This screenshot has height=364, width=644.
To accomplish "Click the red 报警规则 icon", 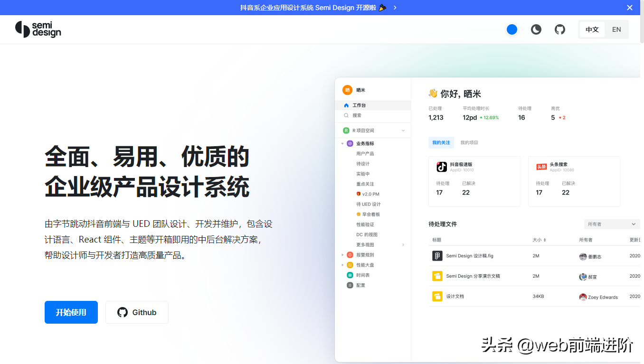I will point(350,255).
